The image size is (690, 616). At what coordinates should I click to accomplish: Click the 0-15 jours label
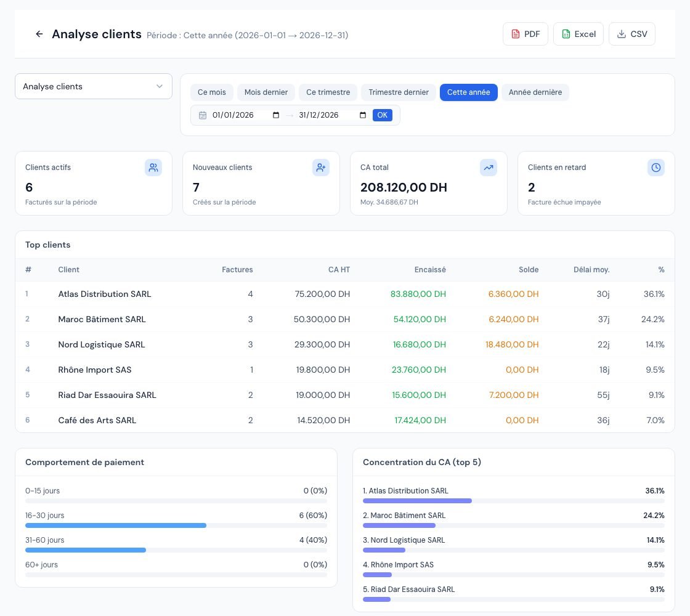tap(43, 490)
